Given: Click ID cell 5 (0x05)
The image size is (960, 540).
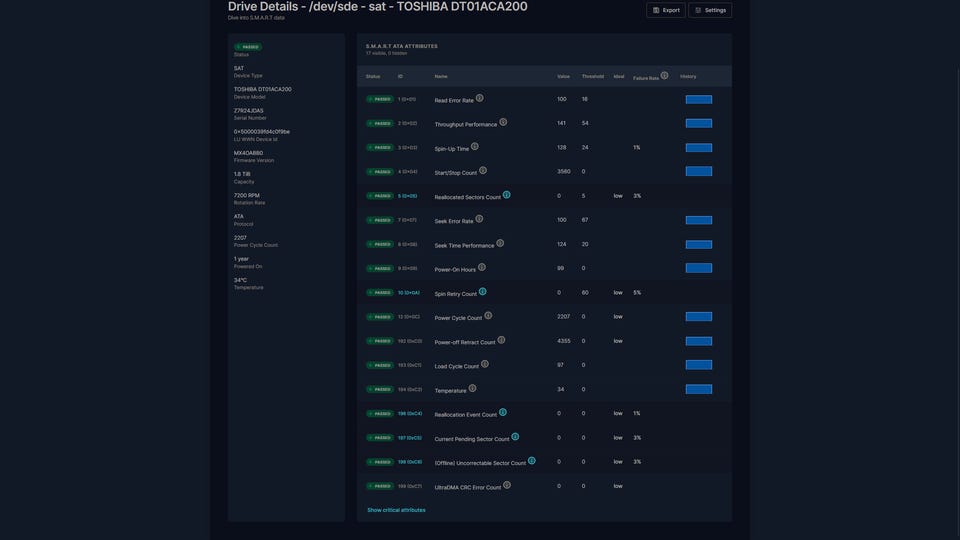Looking at the screenshot, I should tap(407, 196).
